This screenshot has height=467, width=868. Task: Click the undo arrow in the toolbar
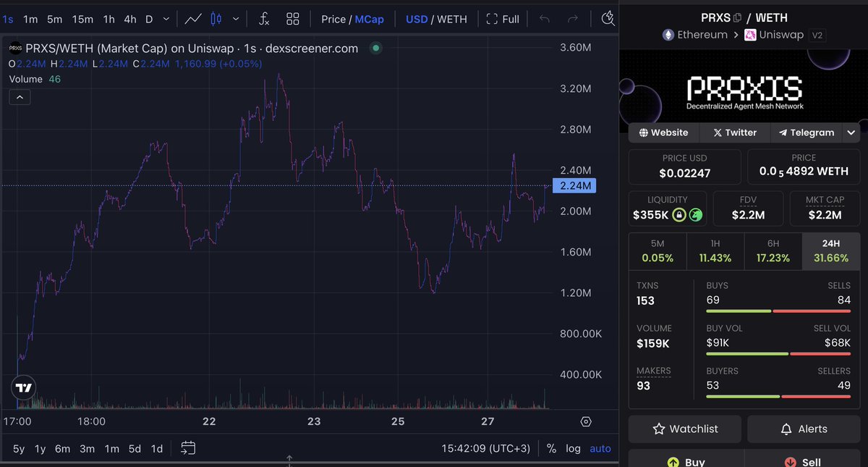click(543, 19)
